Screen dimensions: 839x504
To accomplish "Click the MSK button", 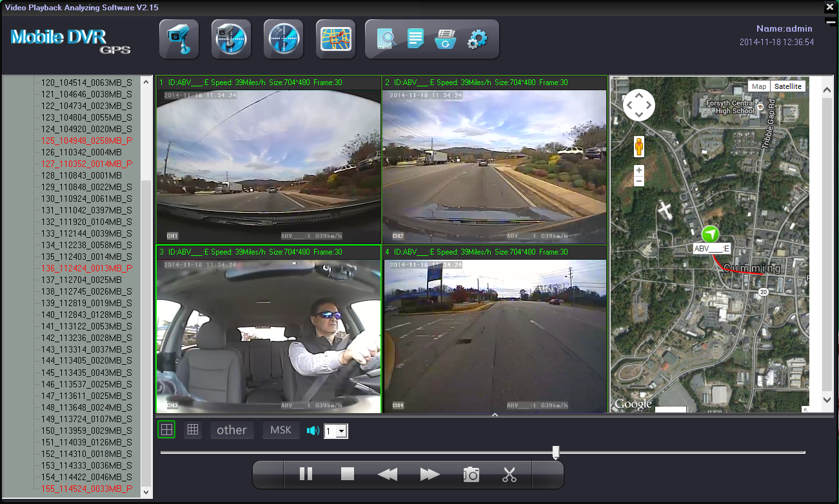I will pos(281,431).
